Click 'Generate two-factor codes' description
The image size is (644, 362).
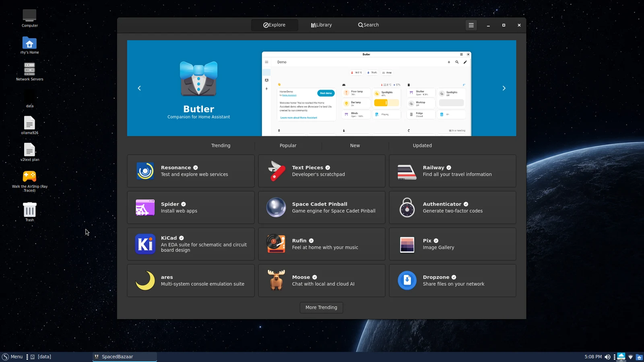[453, 211]
